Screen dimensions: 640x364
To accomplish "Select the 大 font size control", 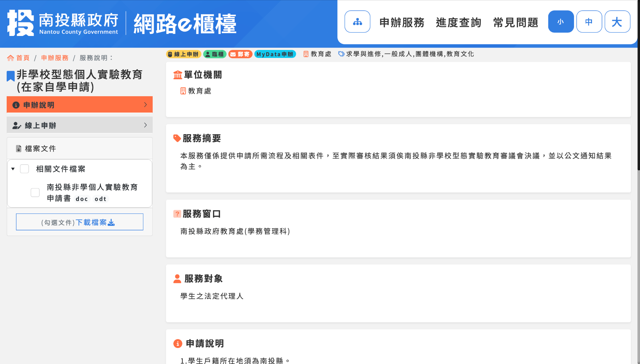I will point(617,21).
